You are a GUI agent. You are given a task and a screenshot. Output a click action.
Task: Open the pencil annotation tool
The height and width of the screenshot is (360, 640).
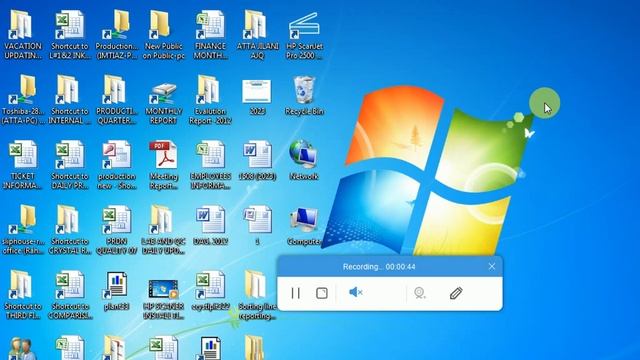coord(456,293)
